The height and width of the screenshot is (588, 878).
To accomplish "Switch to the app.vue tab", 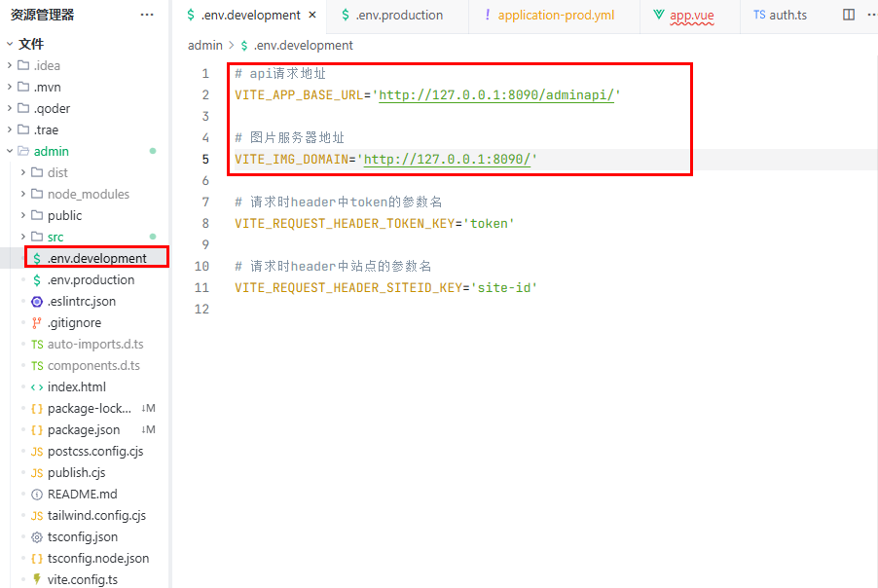I will tap(691, 16).
